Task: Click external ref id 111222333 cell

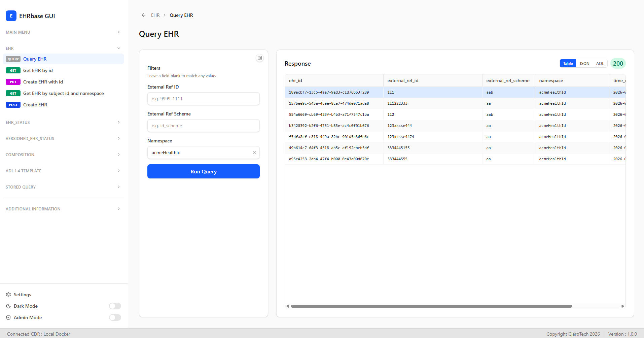Action: [433, 103]
